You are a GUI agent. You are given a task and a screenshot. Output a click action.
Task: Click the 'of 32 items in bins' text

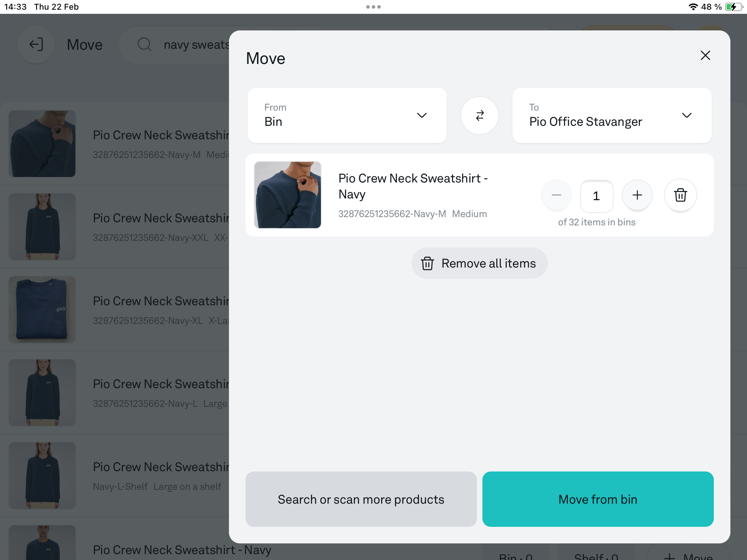pos(597,222)
